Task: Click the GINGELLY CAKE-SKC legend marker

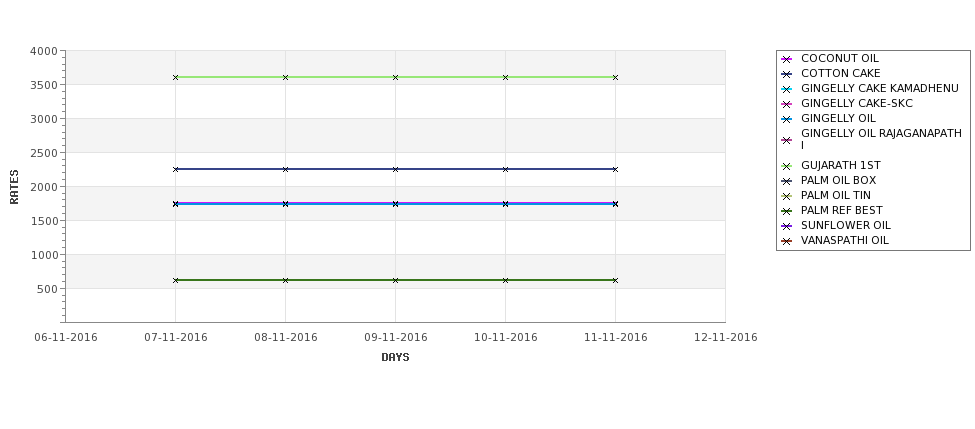Action: 787,104
